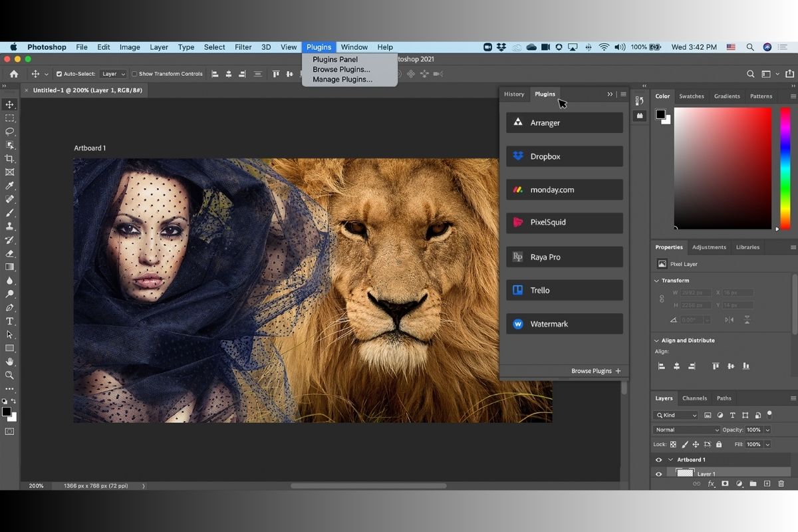
Task: Click the Opacity value field
Action: [753, 430]
